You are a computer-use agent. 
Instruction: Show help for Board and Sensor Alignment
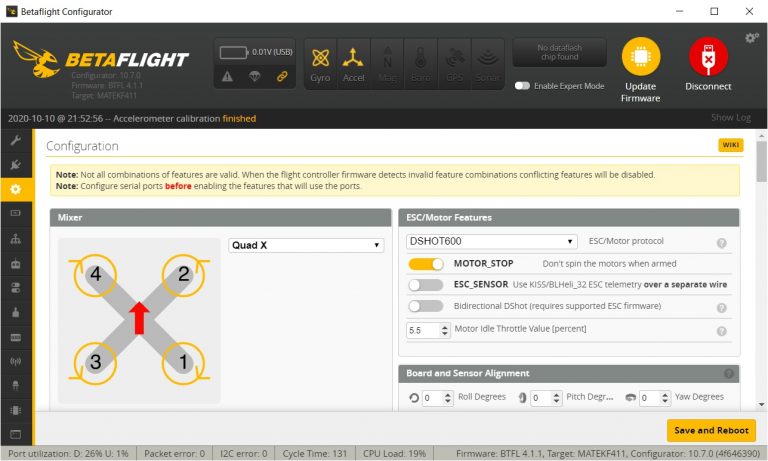[729, 373]
